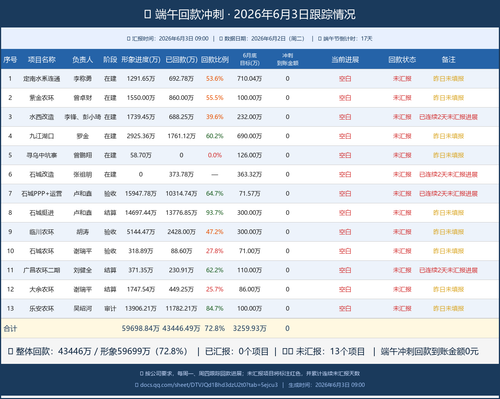
Task: Click the 53.6% ratio cell
Action: [215, 79]
